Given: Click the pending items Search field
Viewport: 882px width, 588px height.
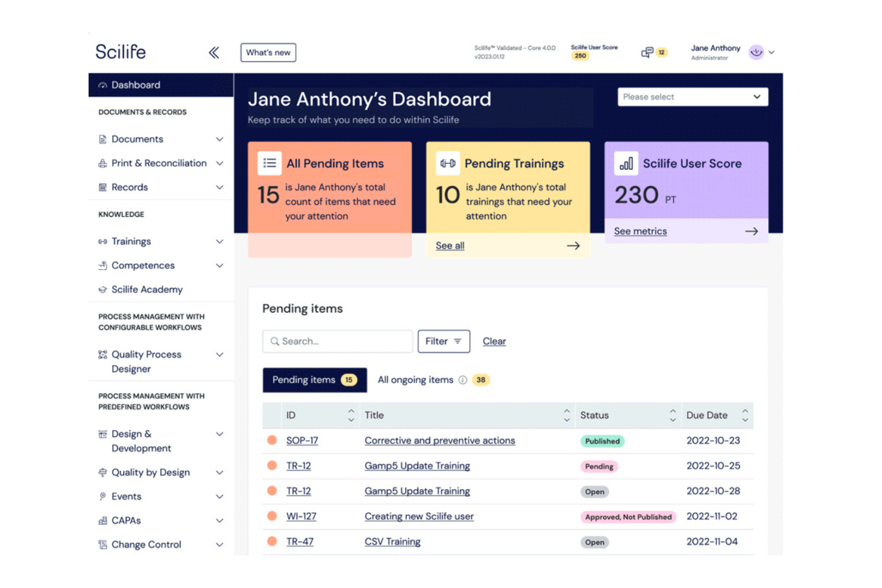Looking at the screenshot, I should point(337,341).
